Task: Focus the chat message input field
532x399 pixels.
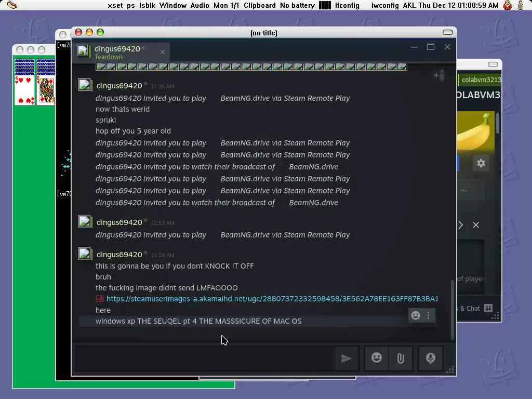Action: [x=204, y=358]
